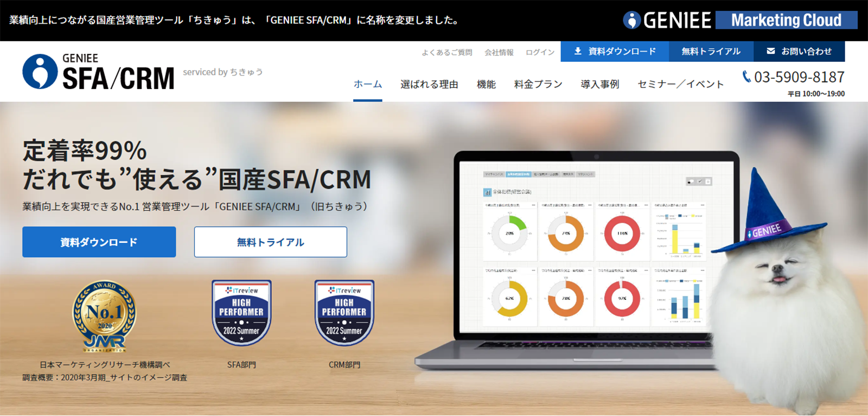This screenshot has height=416, width=868.
Task: Click the 定着率99% headline
Action: tap(85, 150)
